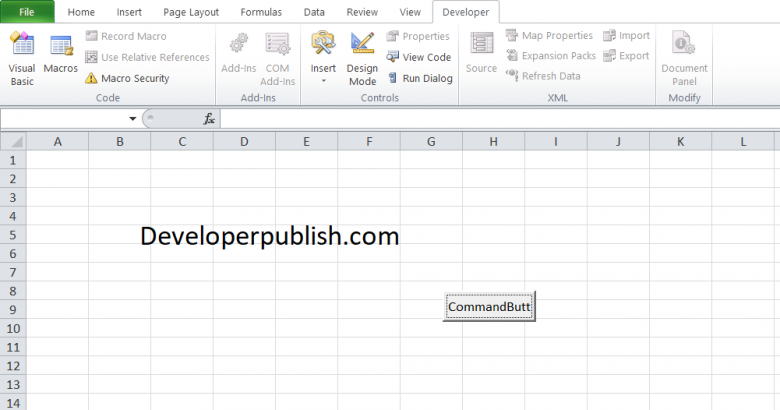Click View Code in Controls group
780x410 pixels.
coord(419,57)
